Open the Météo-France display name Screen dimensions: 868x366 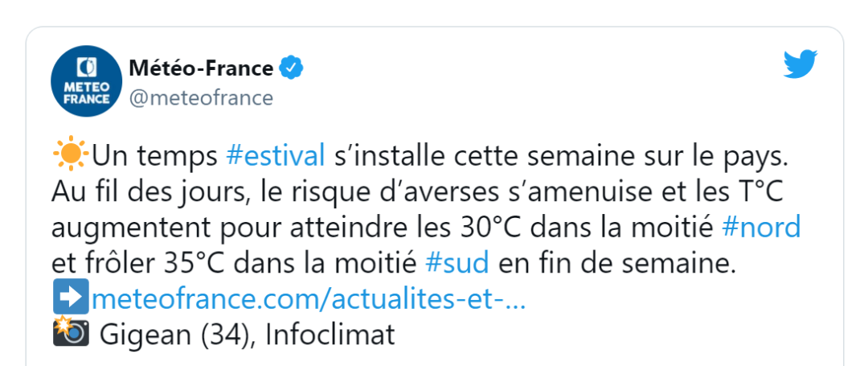(x=201, y=69)
